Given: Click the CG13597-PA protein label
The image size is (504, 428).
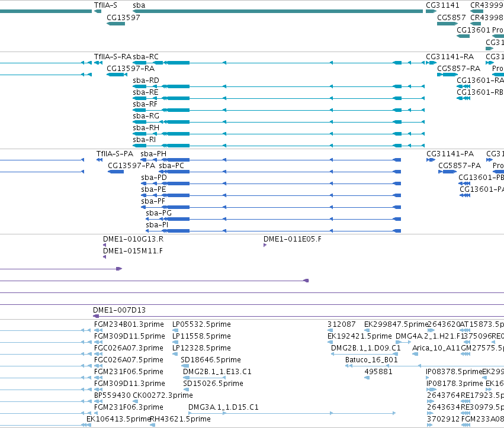Looking at the screenshot, I should tap(131, 166).
